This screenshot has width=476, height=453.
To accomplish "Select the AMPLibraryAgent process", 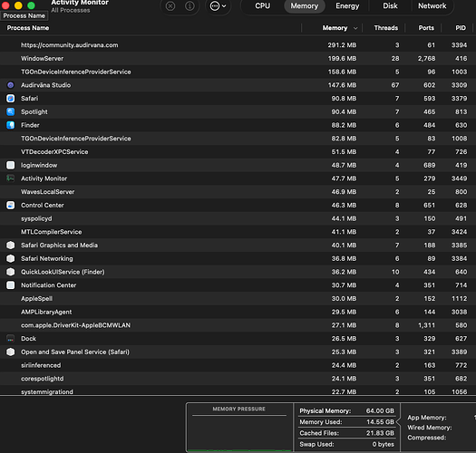I will [x=238, y=312].
